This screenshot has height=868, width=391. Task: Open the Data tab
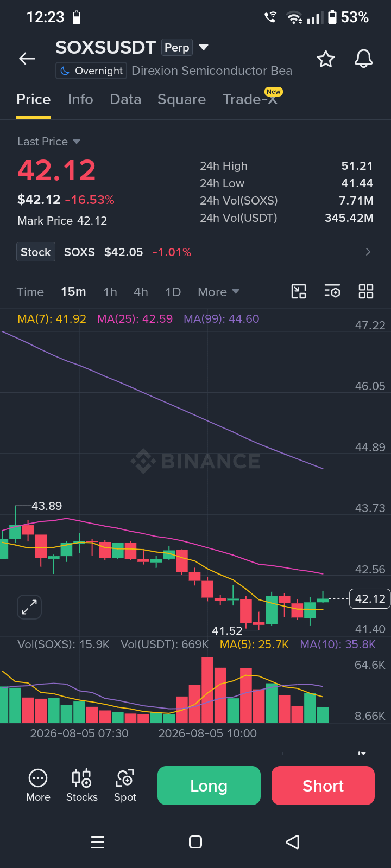tap(125, 99)
